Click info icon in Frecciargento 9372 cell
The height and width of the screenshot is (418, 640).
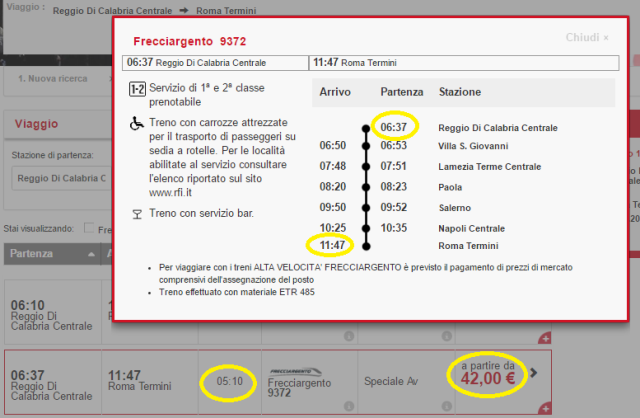[x=349, y=406]
